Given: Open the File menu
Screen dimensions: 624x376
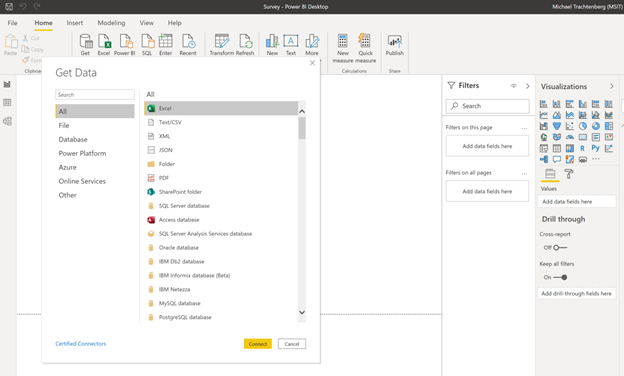Looking at the screenshot, I should [12, 23].
